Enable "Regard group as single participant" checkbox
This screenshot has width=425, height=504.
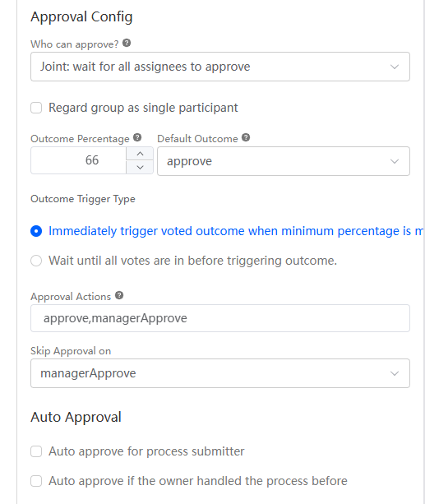pyautogui.click(x=36, y=108)
